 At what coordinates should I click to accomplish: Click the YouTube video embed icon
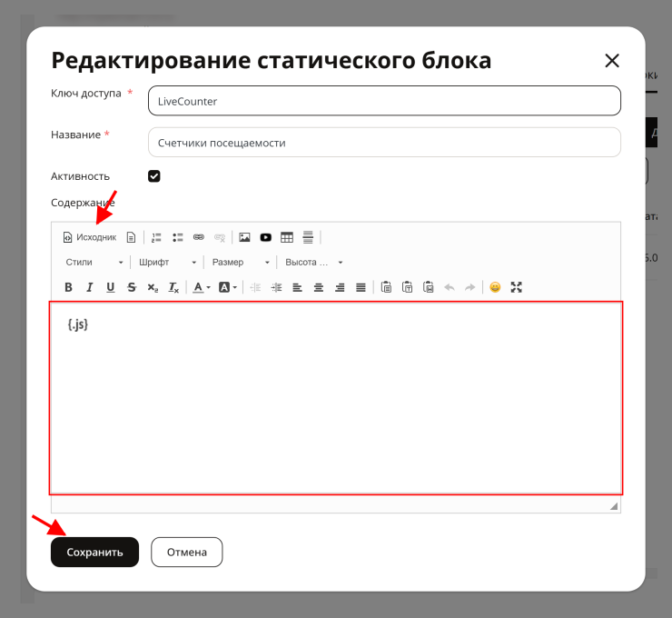[x=266, y=237]
